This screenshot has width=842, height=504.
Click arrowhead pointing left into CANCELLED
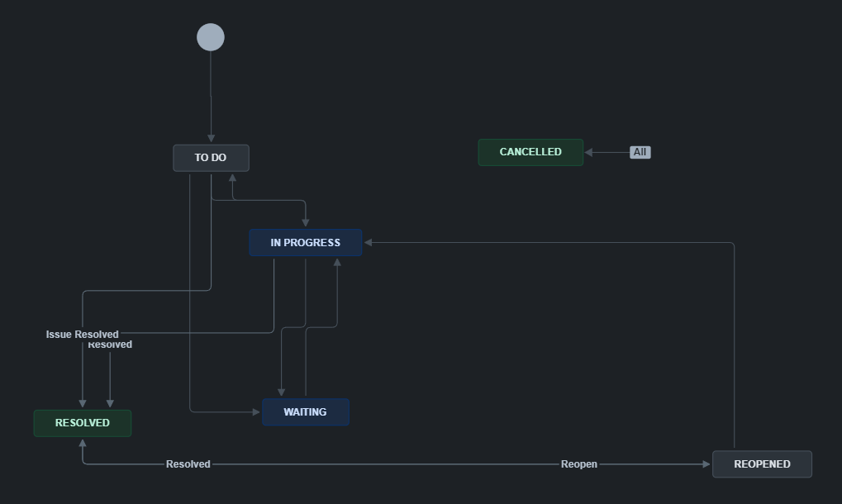tap(588, 152)
